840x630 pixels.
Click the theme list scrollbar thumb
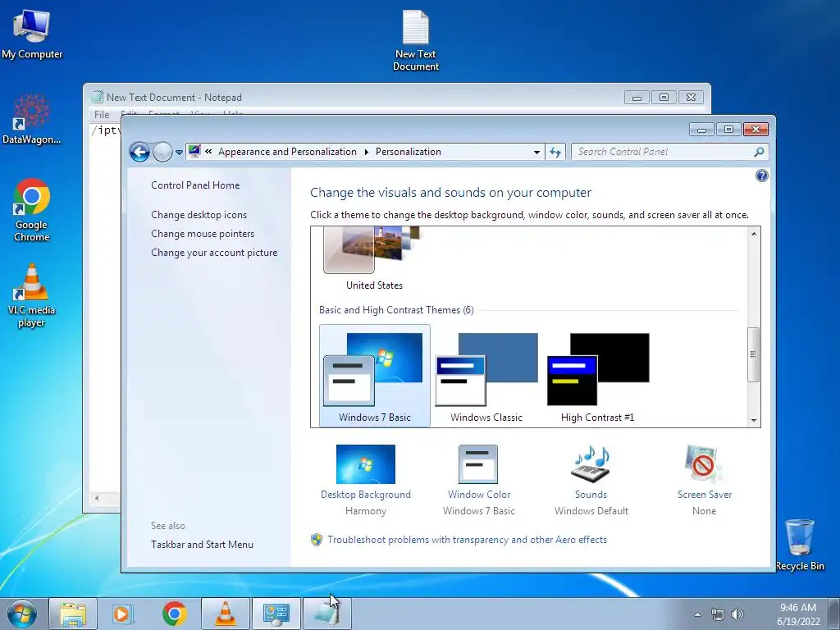753,354
